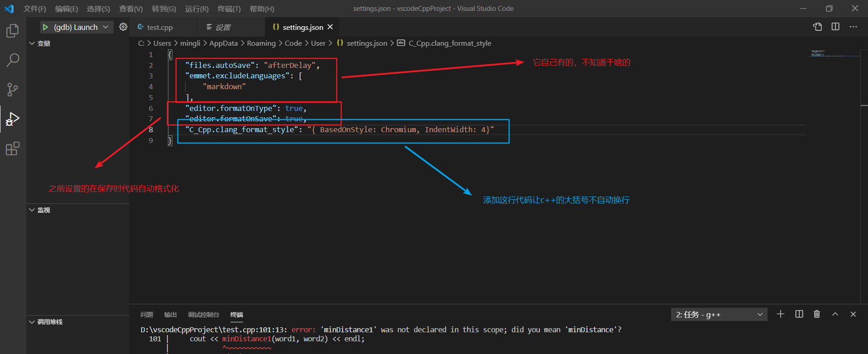Switch to the 调试控制台 panel tab
Viewport: 868px width, 354px height.
click(x=204, y=315)
